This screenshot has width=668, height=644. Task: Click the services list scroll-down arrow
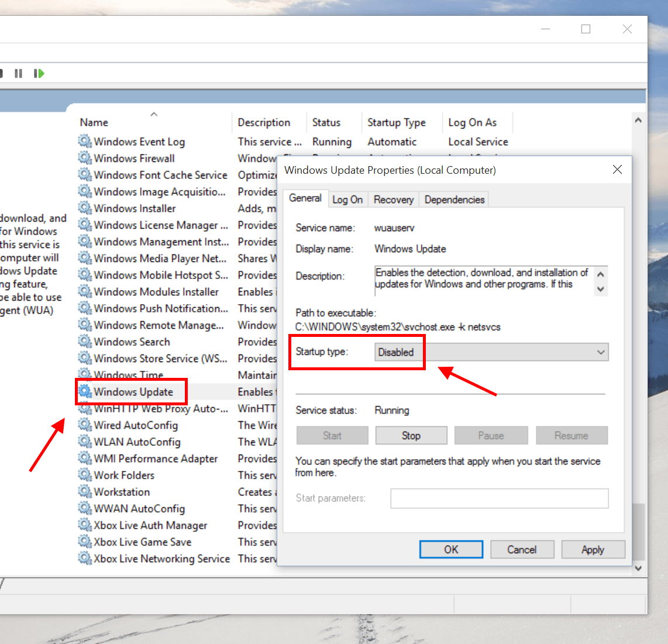click(638, 568)
